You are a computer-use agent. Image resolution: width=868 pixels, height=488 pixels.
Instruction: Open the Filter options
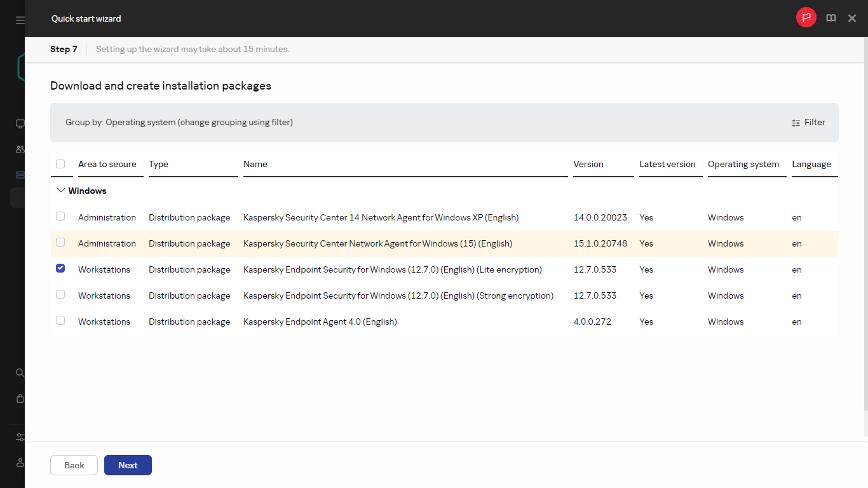[x=808, y=122]
